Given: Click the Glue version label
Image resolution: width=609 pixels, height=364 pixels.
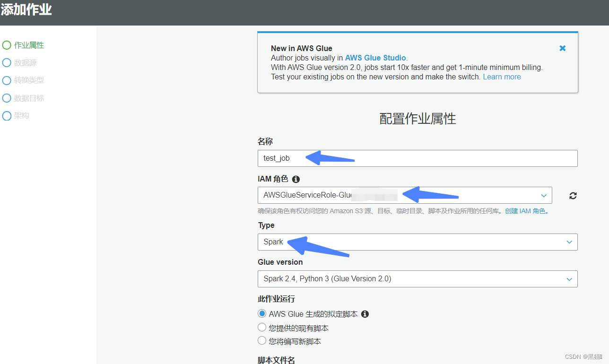Looking at the screenshot, I should tap(280, 262).
